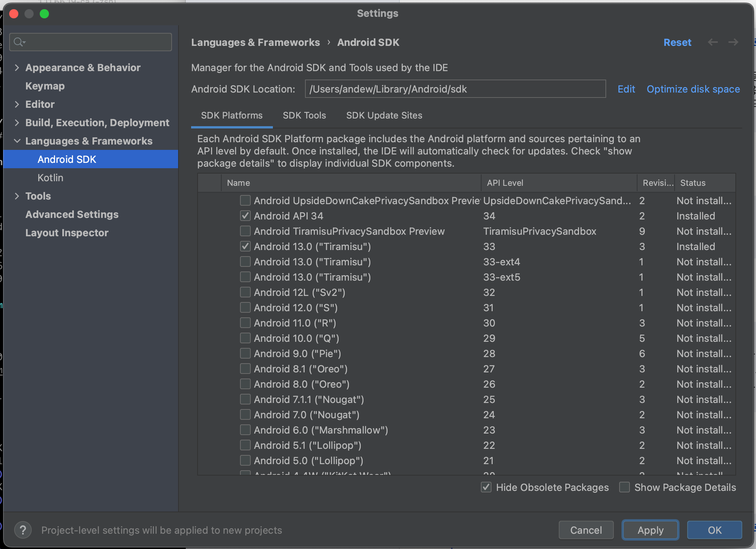756x549 pixels.
Task: Click the help question mark icon
Action: (23, 530)
